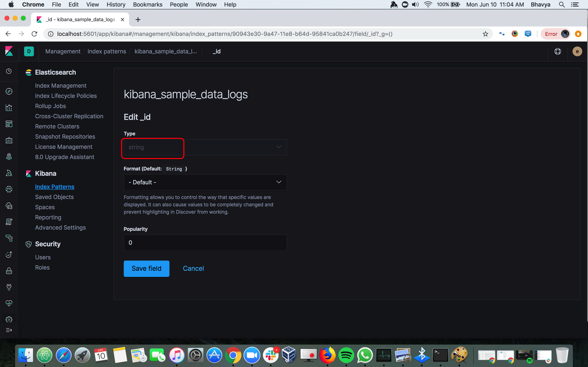This screenshot has width=588, height=367.
Task: Click the Cancel link
Action: (x=193, y=268)
